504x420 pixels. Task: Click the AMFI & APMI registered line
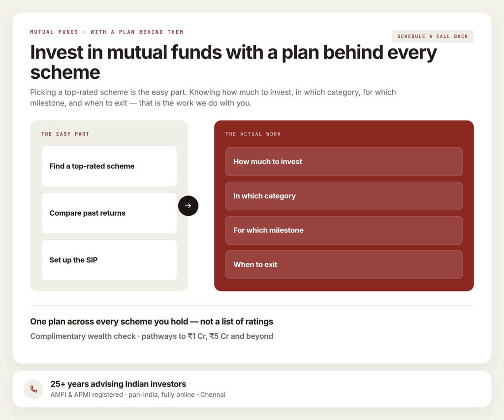[138, 394]
